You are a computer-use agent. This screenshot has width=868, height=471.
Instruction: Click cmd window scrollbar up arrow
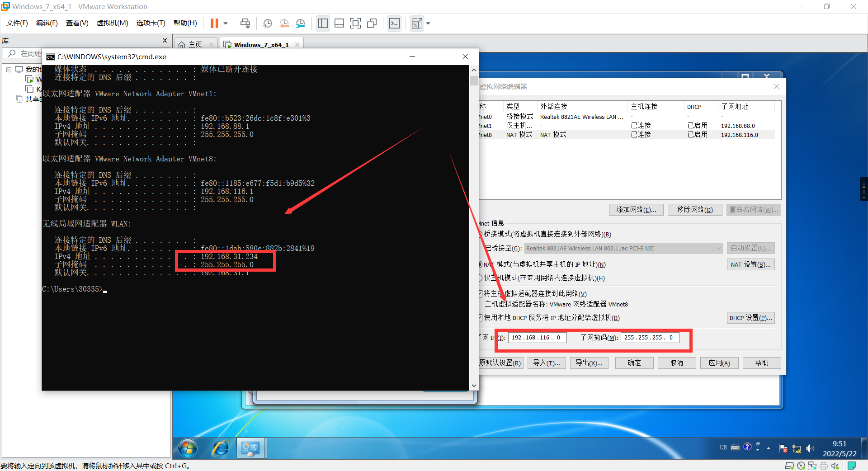474,70
